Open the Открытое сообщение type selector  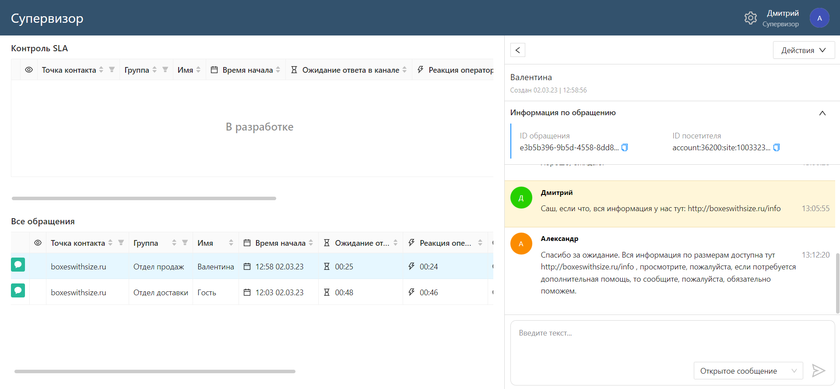[748, 370]
